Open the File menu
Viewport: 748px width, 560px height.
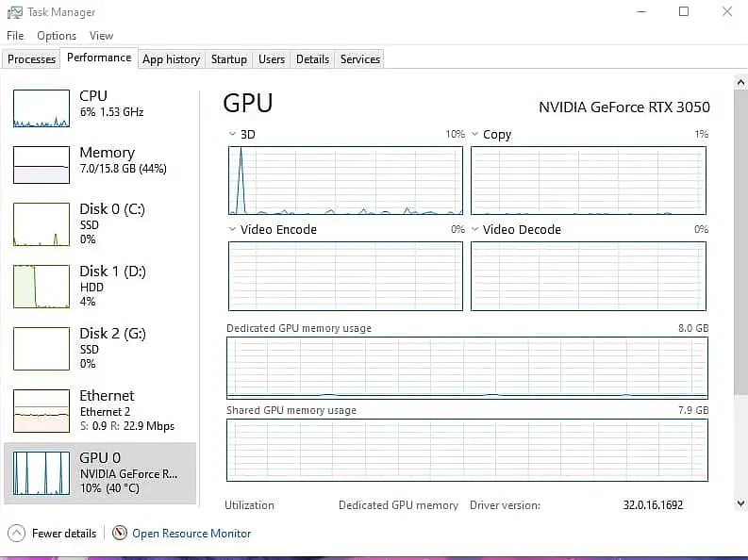click(x=15, y=36)
